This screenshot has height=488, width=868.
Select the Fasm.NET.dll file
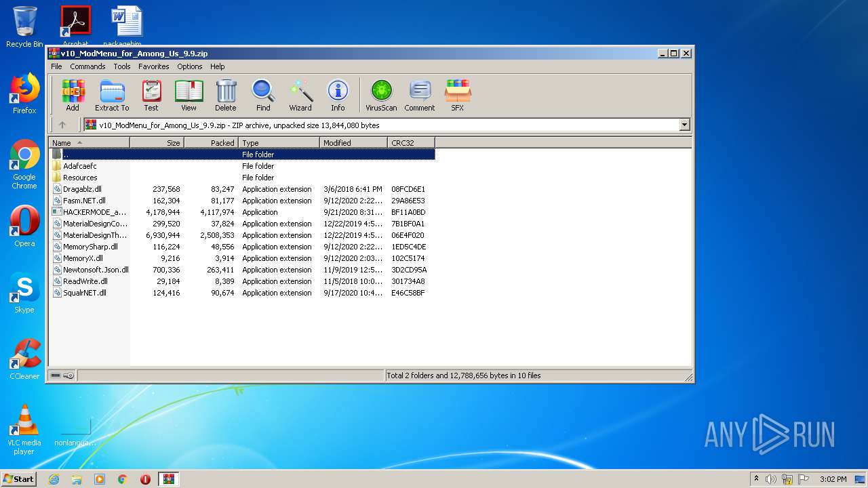(x=84, y=201)
